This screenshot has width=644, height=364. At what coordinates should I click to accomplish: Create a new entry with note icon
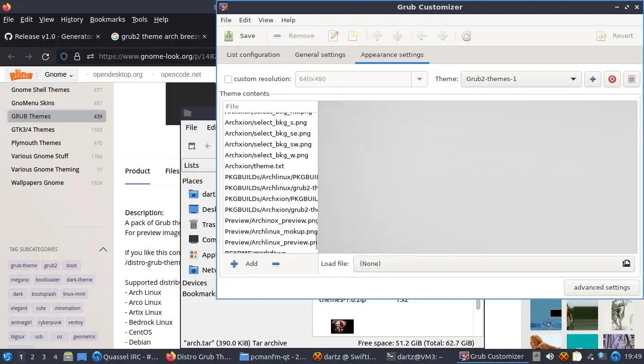point(353,36)
